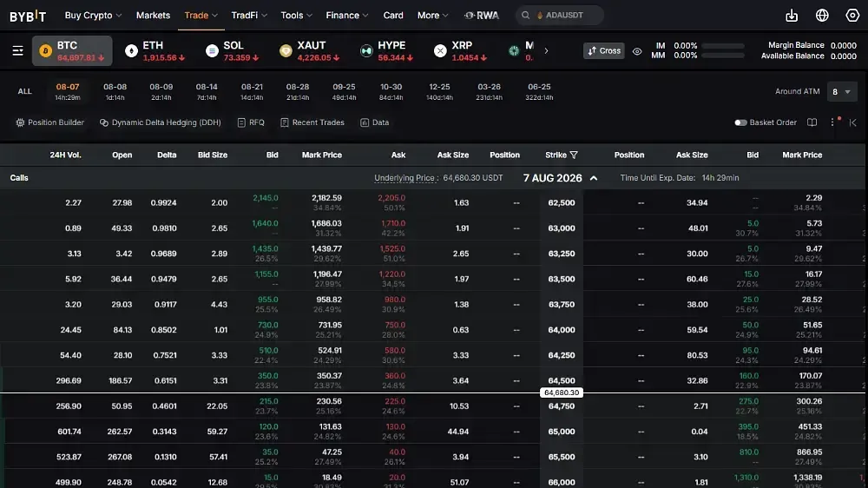
Task: Expand the Trade menu
Action: pos(201,16)
